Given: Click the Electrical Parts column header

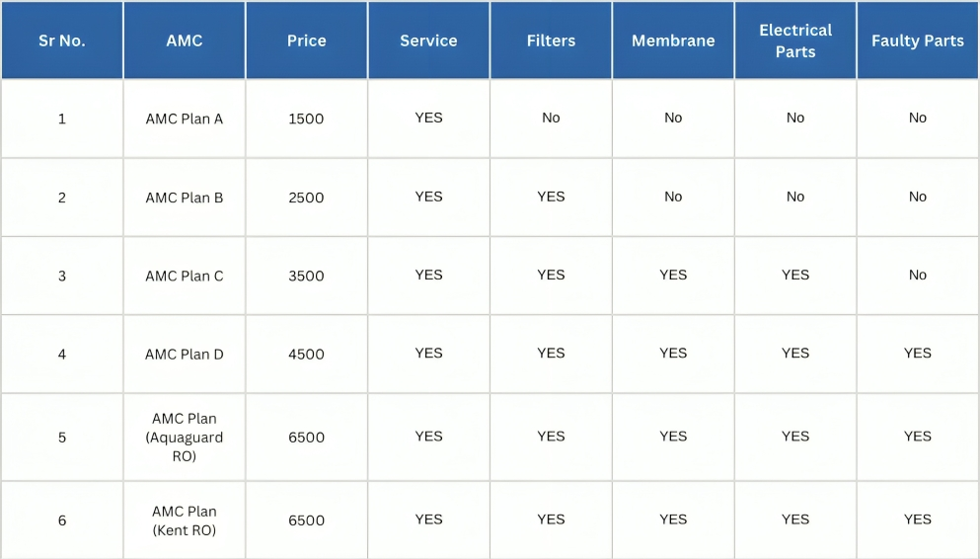Looking at the screenshot, I should 795,41.
